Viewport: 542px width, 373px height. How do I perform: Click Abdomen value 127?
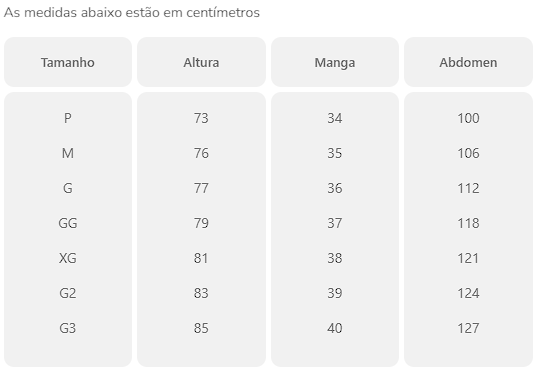(x=468, y=328)
